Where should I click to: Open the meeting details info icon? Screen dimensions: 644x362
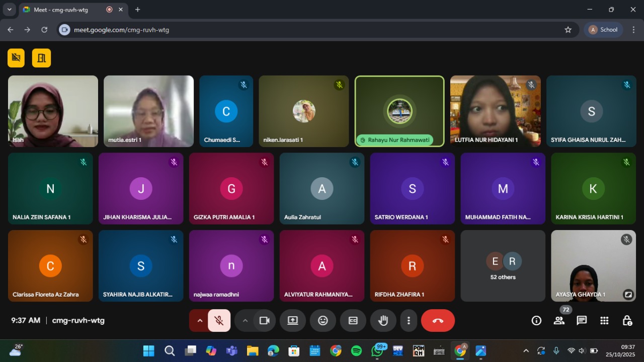[536, 321]
